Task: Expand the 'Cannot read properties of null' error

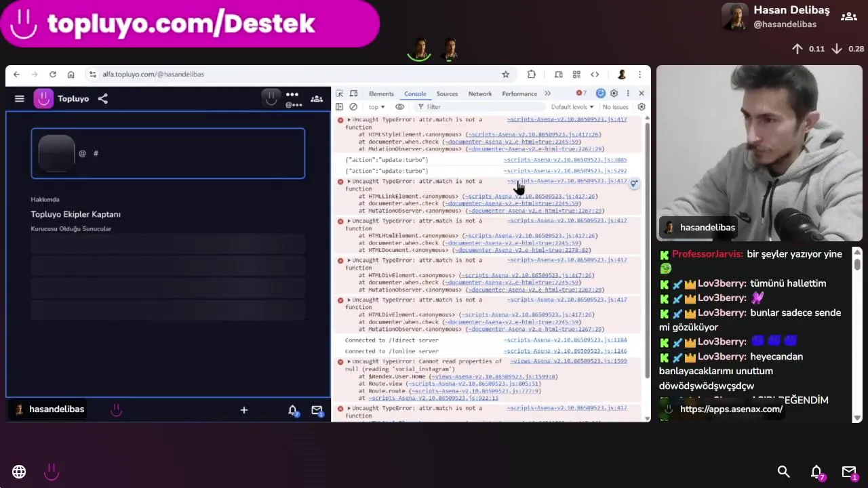Action: [x=349, y=362]
